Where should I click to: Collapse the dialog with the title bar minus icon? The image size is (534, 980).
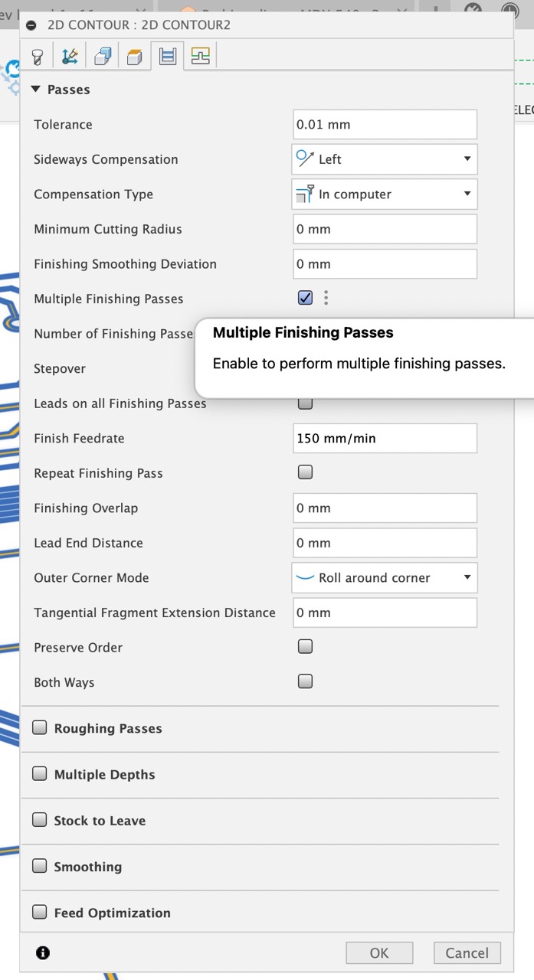click(31, 24)
